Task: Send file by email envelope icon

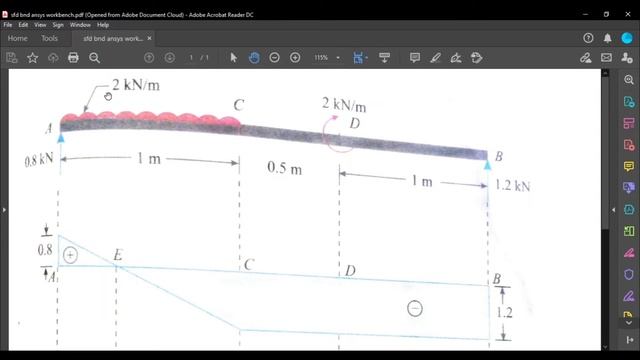Action: click(x=607, y=58)
